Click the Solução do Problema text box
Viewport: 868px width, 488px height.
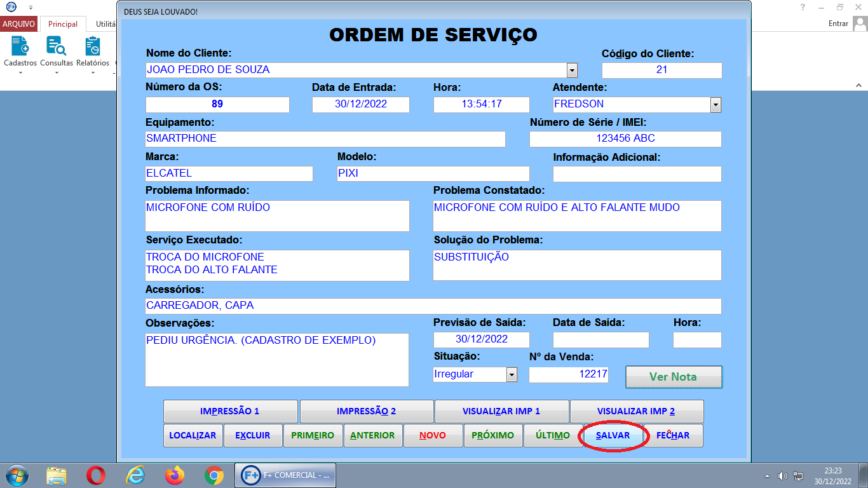(x=577, y=266)
